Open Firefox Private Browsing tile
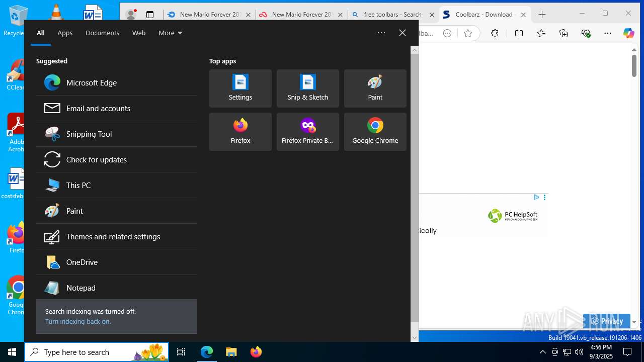 (x=308, y=132)
